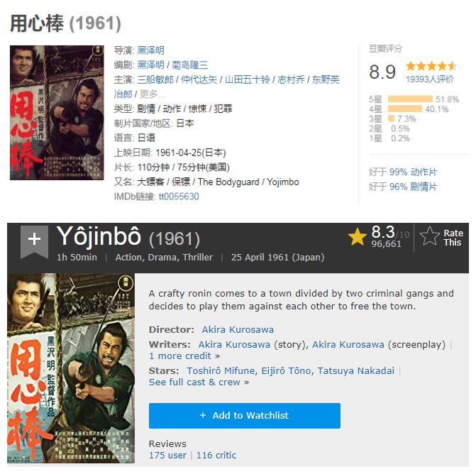Click the plus watchlist icon beside Yôjinbô

tap(34, 239)
